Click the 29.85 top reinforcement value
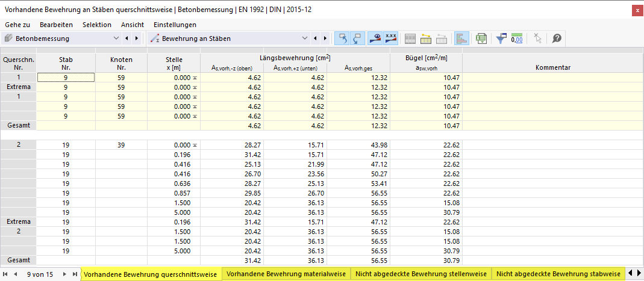The height and width of the screenshot is (281, 644). point(232,193)
